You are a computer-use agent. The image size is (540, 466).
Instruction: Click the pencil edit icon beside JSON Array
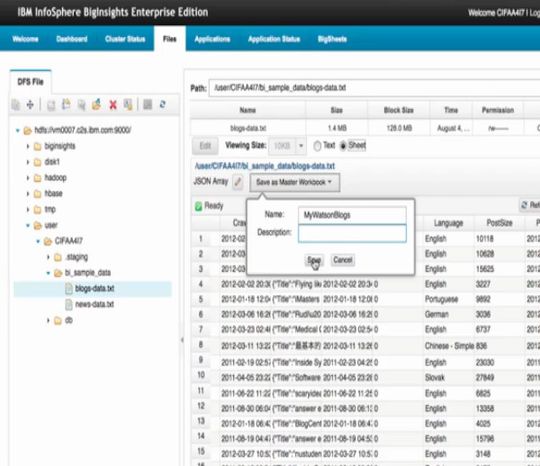[238, 182]
